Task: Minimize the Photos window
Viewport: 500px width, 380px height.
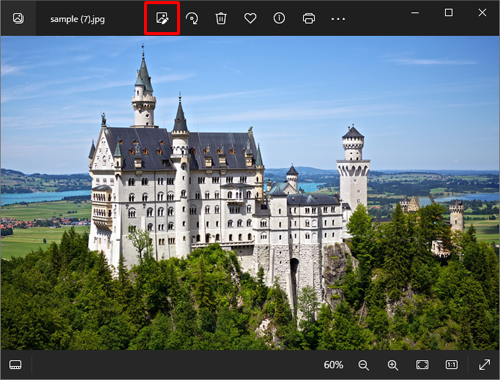Action: tap(415, 13)
